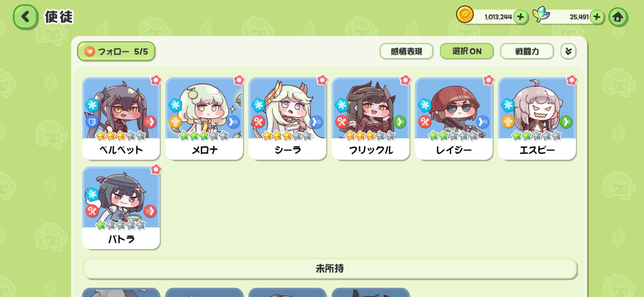Expand sort options with double-chevron button
This screenshot has width=644, height=297.
coord(568,51)
